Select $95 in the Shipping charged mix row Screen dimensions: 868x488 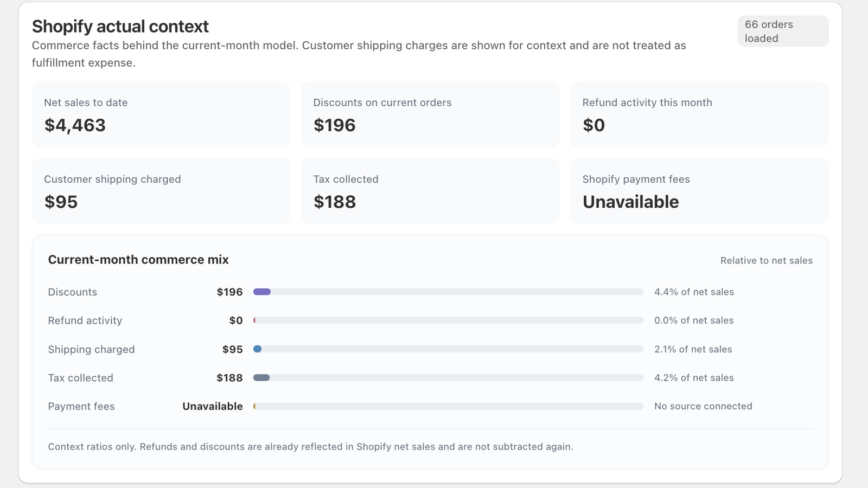233,349
